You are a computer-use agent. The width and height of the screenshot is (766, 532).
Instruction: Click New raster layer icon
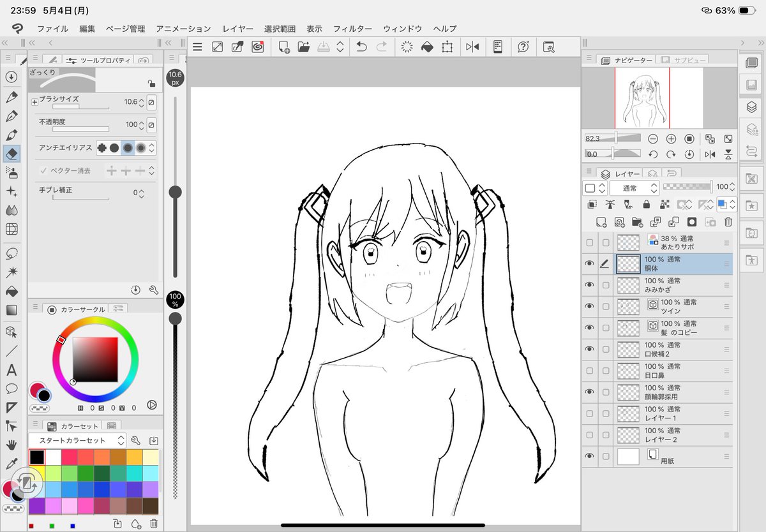point(601,222)
